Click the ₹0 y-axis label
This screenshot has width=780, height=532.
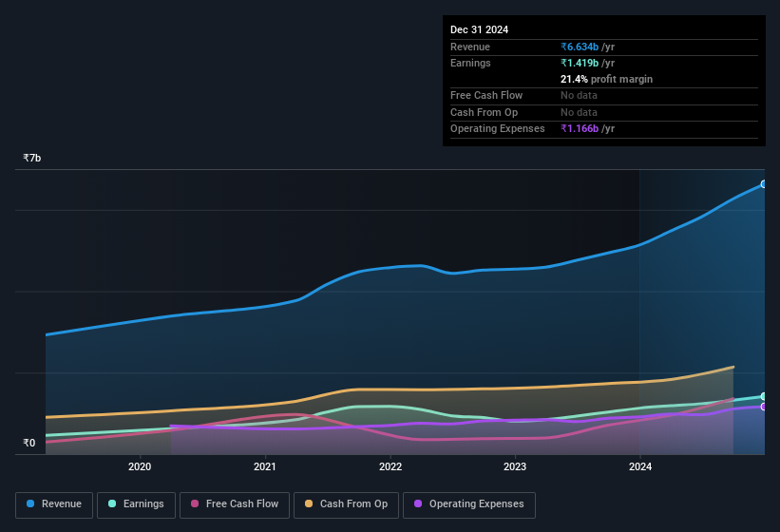[29, 443]
